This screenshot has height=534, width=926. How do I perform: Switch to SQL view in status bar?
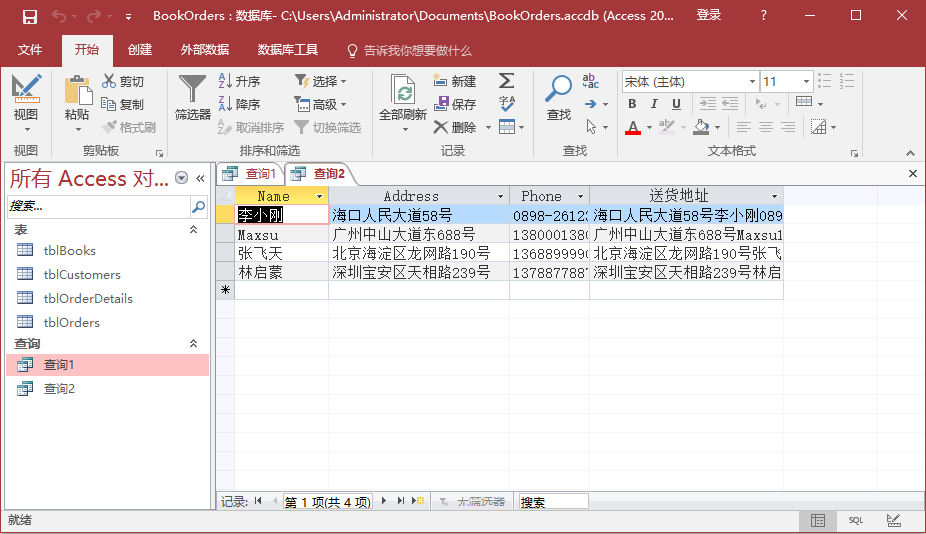pos(856,520)
